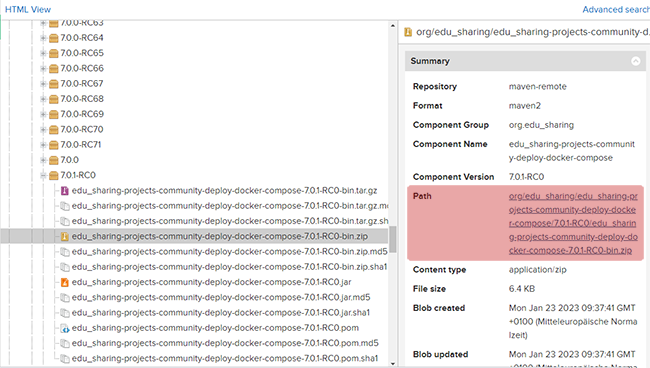Click the 7.0.1-RC0 component version value

tap(526, 177)
